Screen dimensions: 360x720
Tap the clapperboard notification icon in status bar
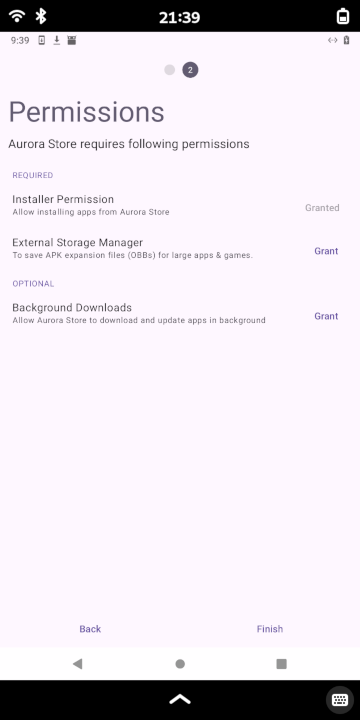point(71,40)
